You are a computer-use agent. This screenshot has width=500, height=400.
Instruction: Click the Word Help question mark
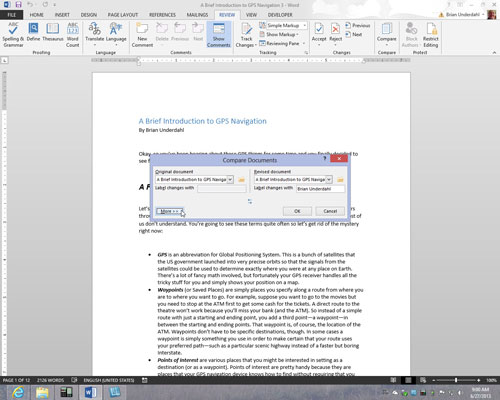449,5
